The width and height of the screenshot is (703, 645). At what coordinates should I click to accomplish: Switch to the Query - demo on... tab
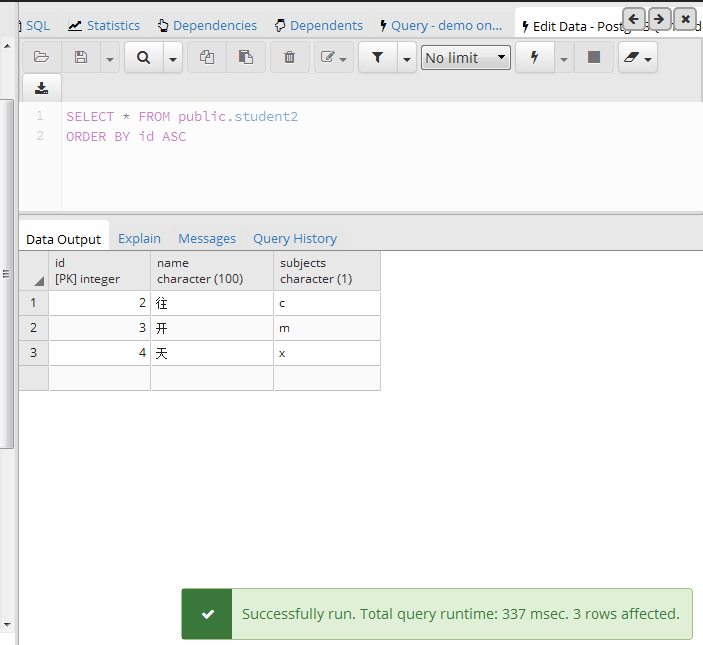441,26
